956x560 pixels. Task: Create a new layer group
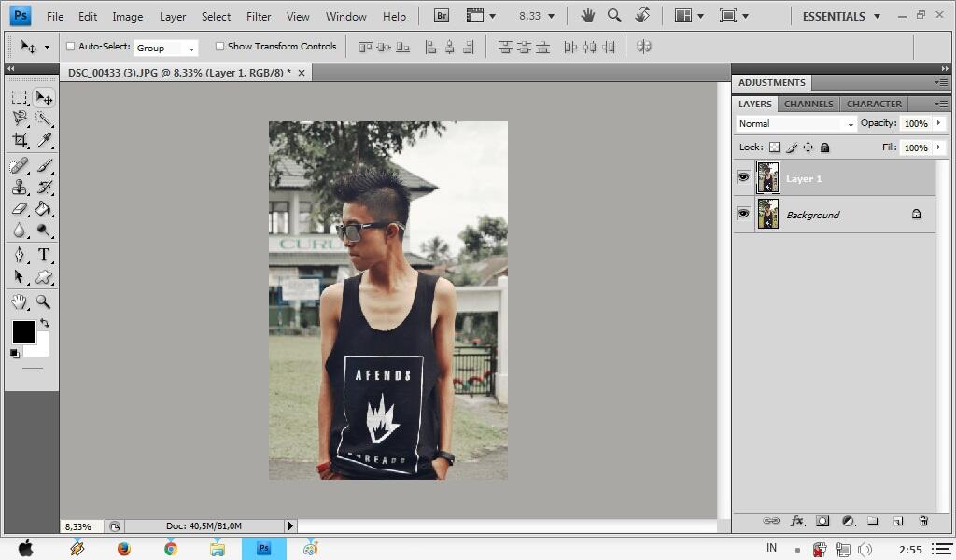click(873, 521)
